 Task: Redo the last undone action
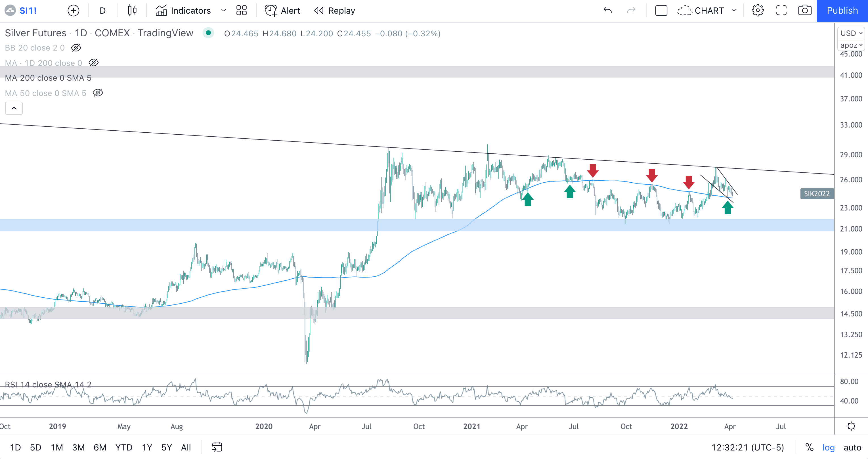[x=631, y=11]
